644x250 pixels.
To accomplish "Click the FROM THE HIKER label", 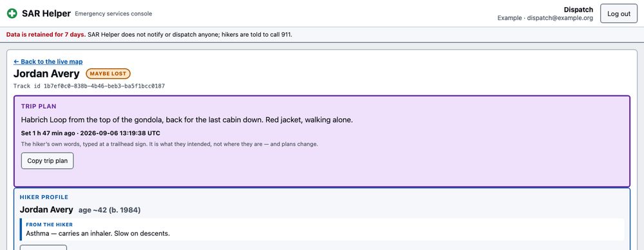I will (x=50, y=224).
